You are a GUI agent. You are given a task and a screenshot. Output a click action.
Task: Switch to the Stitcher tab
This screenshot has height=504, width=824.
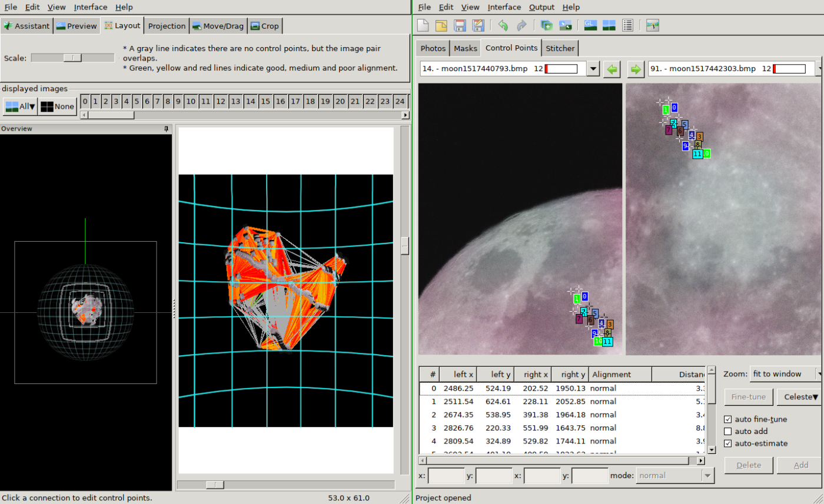(560, 48)
